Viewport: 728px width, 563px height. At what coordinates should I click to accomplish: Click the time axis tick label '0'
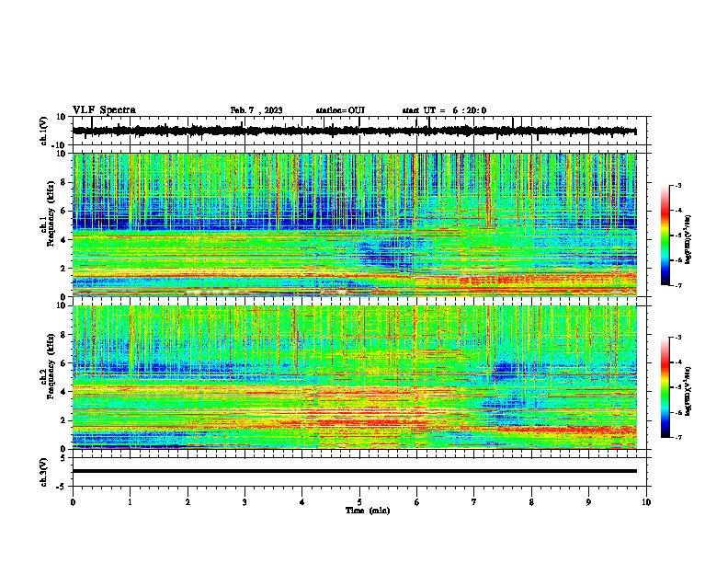point(73,502)
